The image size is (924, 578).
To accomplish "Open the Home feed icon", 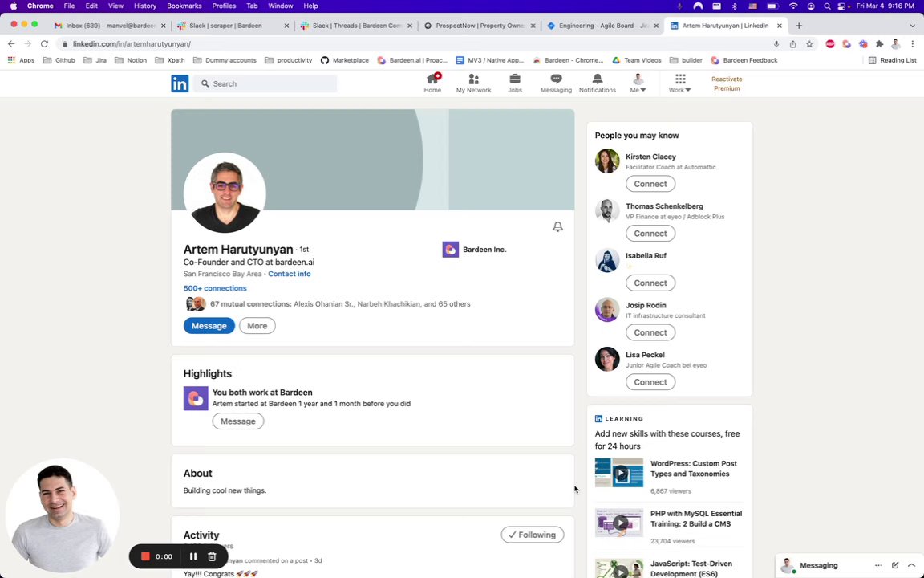I will [x=432, y=83].
